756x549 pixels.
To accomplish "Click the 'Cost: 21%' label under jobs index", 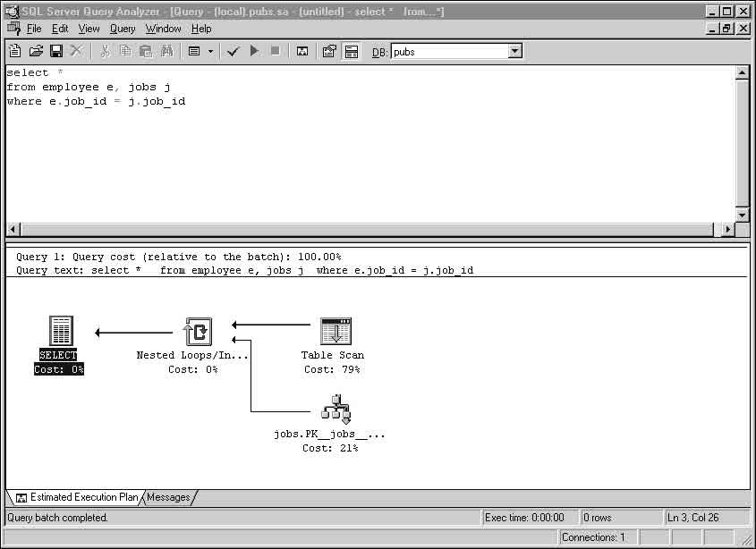I will point(330,448).
